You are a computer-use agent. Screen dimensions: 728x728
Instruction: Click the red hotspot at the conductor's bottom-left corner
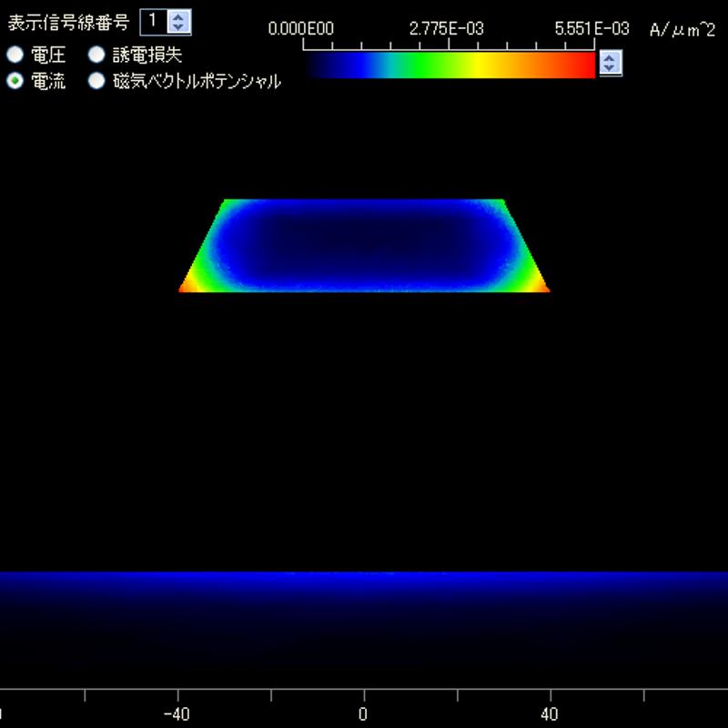click(x=186, y=287)
